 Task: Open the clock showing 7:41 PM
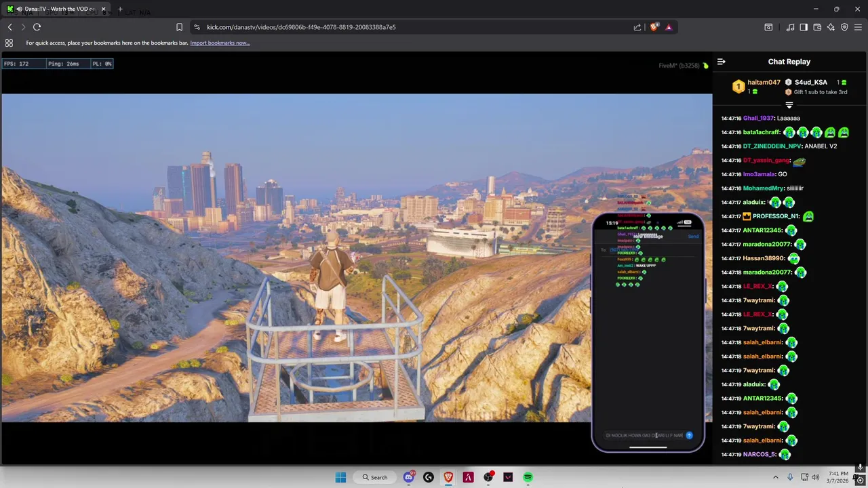point(838,477)
